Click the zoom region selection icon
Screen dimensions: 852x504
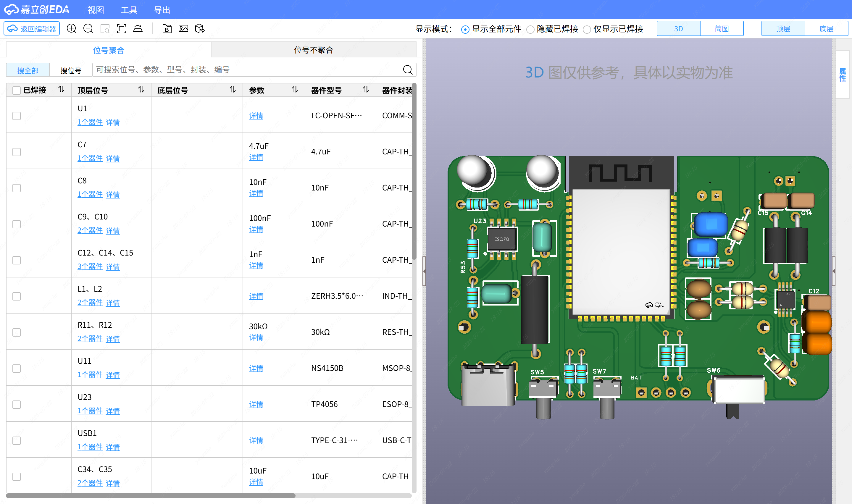105,28
